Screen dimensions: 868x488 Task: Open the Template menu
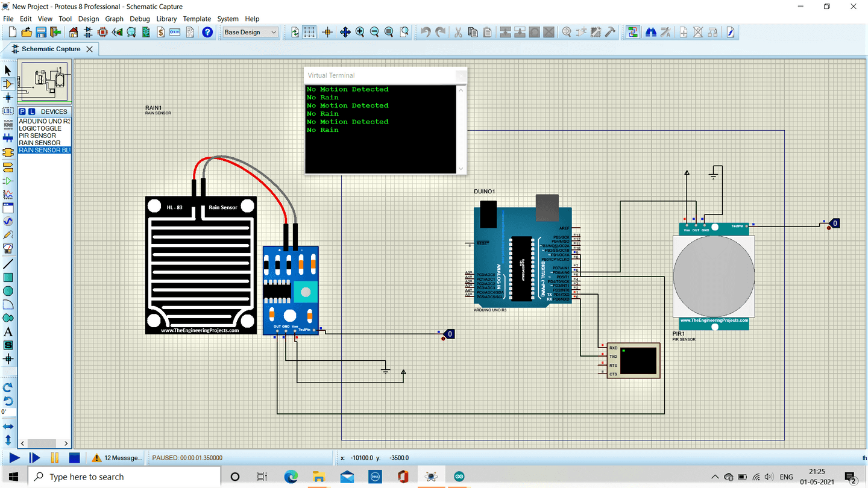(197, 19)
